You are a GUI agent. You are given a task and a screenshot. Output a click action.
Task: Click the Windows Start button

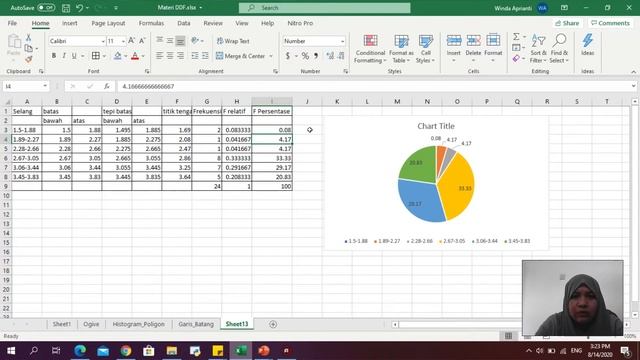[x=11, y=351]
